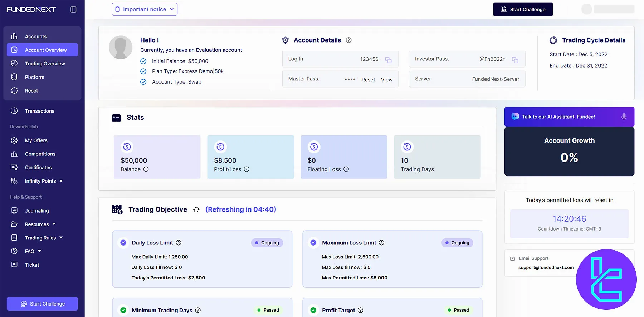The image size is (644, 317).
Task: Open the Important notice dropdown
Action: point(145,9)
